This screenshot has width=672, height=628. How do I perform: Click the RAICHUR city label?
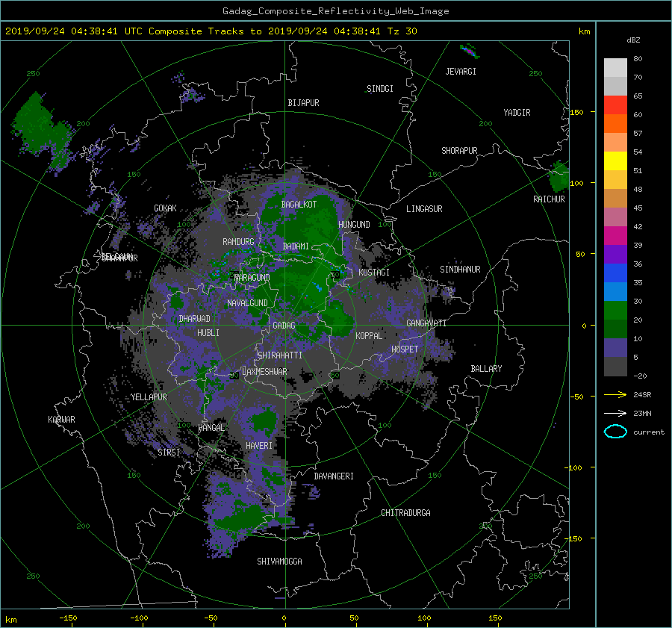[x=549, y=199]
